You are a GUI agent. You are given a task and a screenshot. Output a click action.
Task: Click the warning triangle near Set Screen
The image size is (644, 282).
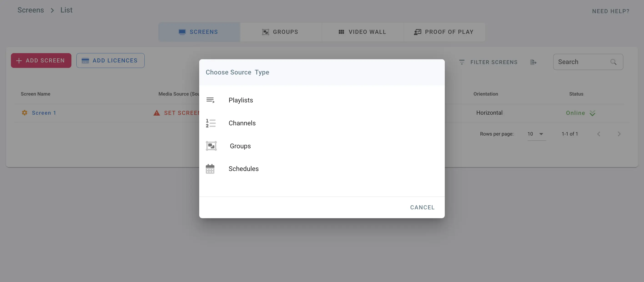pos(156,113)
